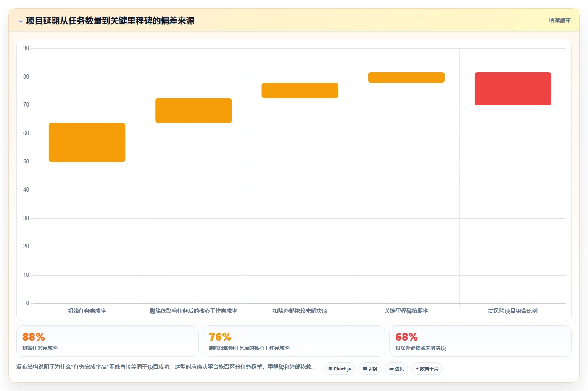
Task: Select the 88% 初始任务完成率 data card
Action: 108,341
